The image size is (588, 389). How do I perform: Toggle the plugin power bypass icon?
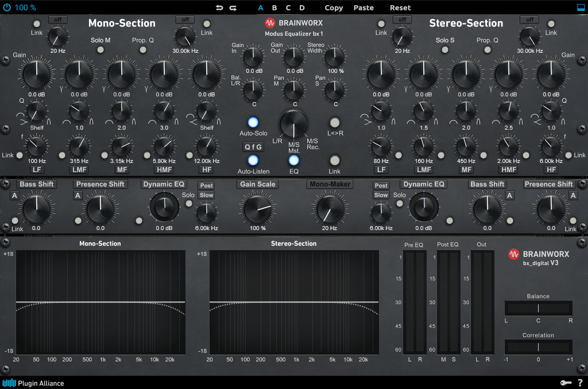(7, 7)
